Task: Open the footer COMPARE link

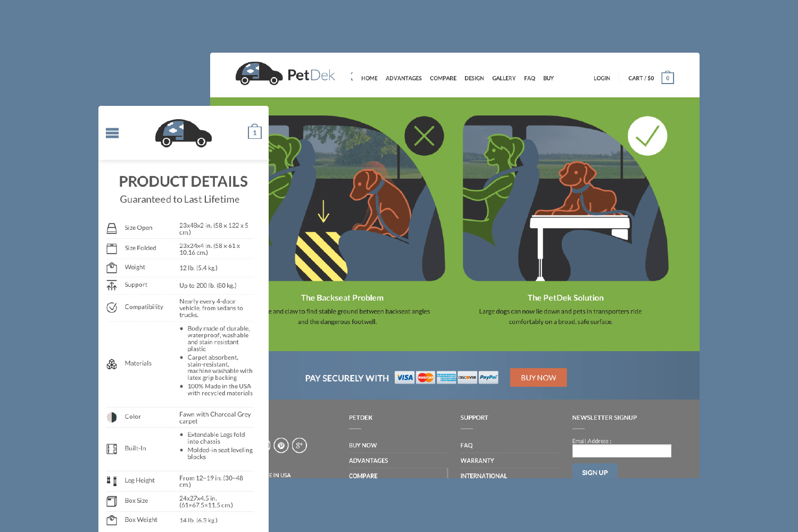Action: tap(363, 476)
